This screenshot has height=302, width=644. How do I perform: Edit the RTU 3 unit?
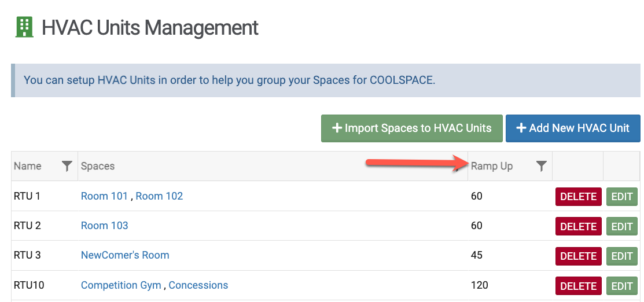pyautogui.click(x=622, y=256)
